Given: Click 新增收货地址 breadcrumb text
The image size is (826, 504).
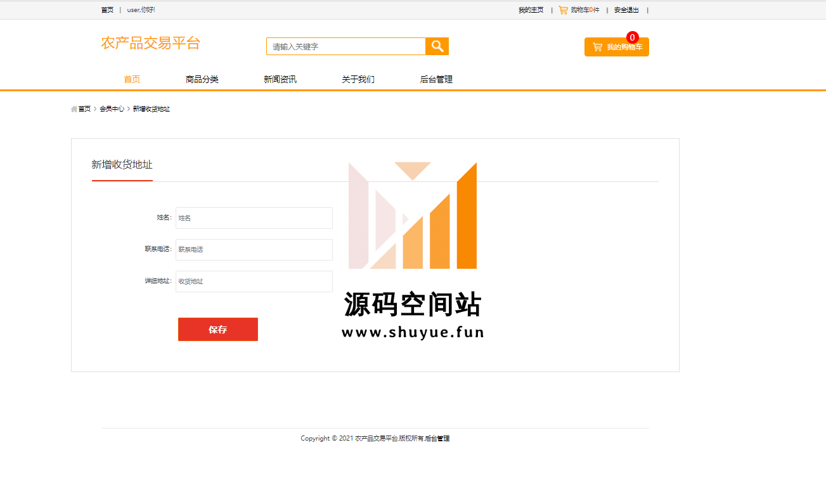Looking at the screenshot, I should point(152,109).
